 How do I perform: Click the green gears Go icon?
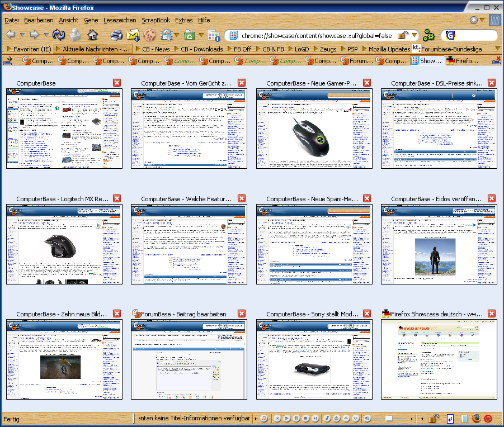tap(428, 35)
